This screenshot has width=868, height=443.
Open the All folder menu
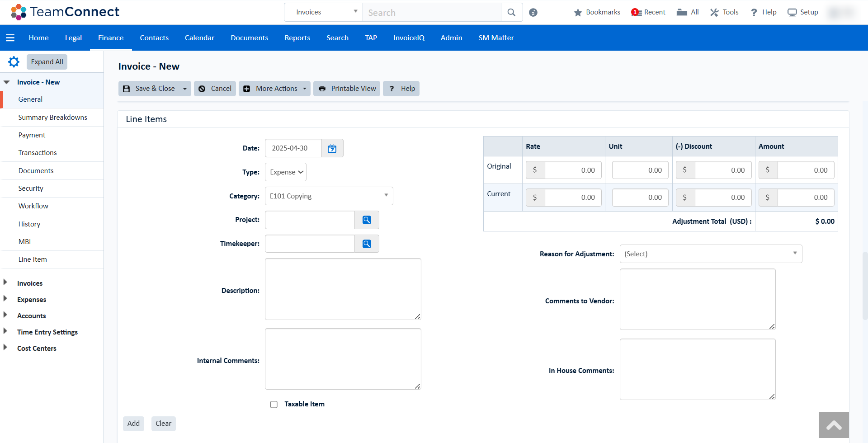click(x=688, y=12)
